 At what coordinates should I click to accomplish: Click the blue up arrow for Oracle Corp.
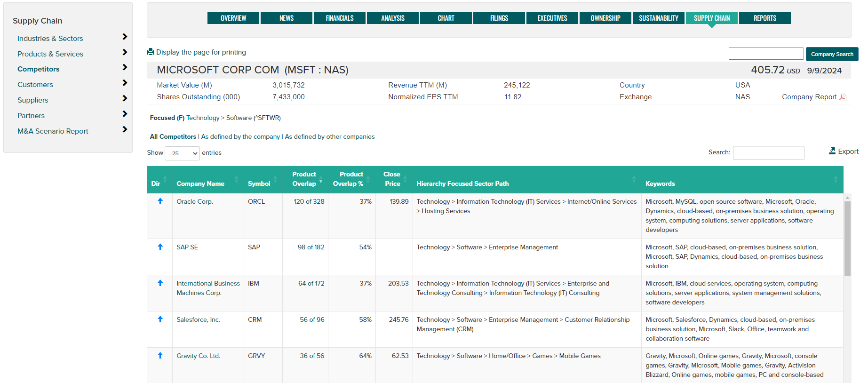(x=160, y=201)
